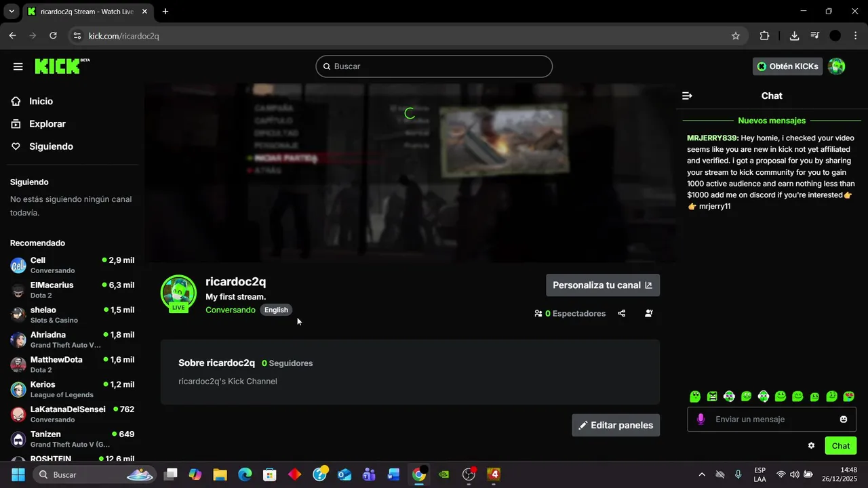Open recommended channel Tanizen
The height and width of the screenshot is (488, 868).
pos(72,439)
